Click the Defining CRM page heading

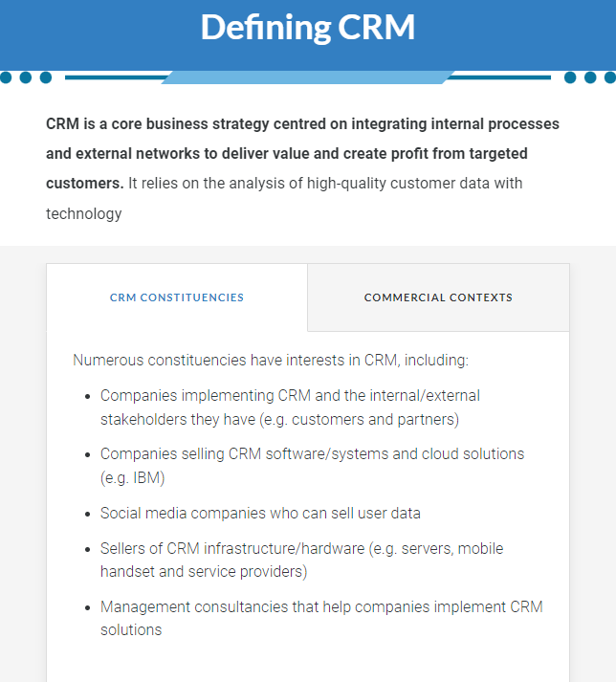[308, 28]
